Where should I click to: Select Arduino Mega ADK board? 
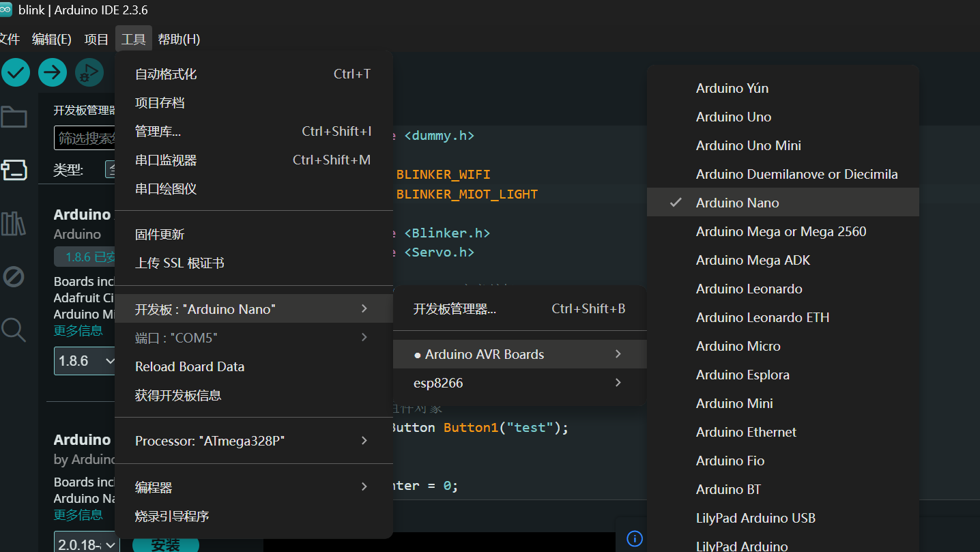pos(783,260)
